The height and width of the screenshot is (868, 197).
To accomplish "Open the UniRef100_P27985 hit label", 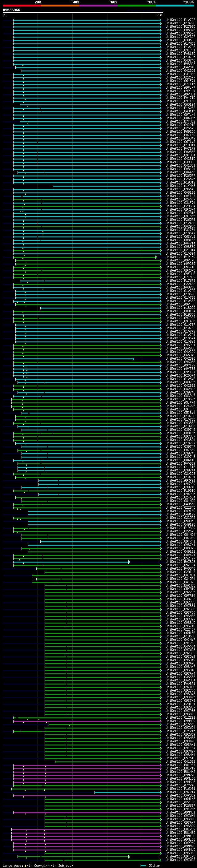I will pyautogui.click(x=180, y=26).
